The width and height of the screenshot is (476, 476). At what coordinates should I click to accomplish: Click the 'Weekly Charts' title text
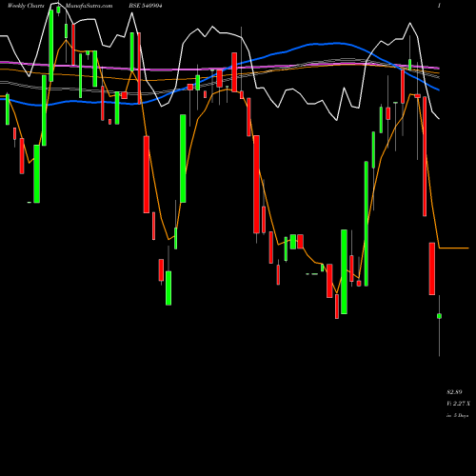(x=26, y=6)
